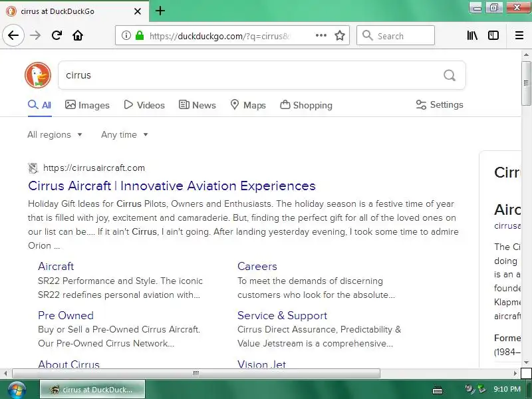The image size is (532, 399).
Task: Select the cirrus at DuckDuckGo browser tab
Action: 74,11
